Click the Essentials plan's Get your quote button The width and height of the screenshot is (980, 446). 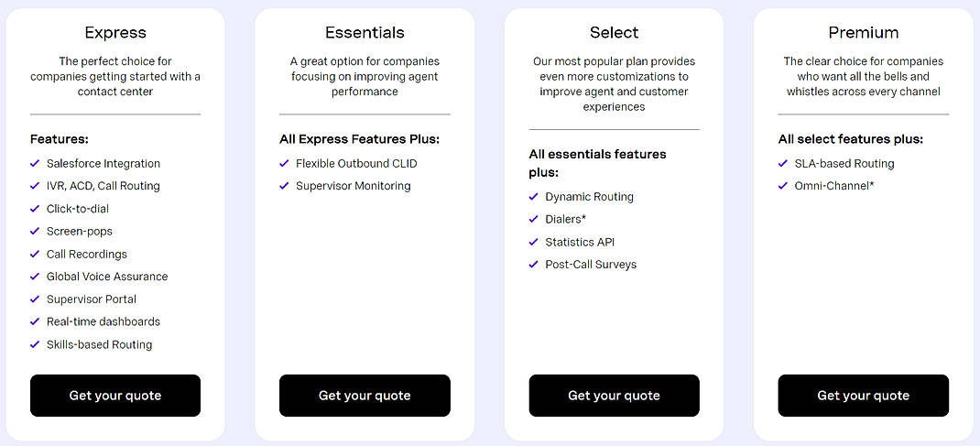coord(365,396)
